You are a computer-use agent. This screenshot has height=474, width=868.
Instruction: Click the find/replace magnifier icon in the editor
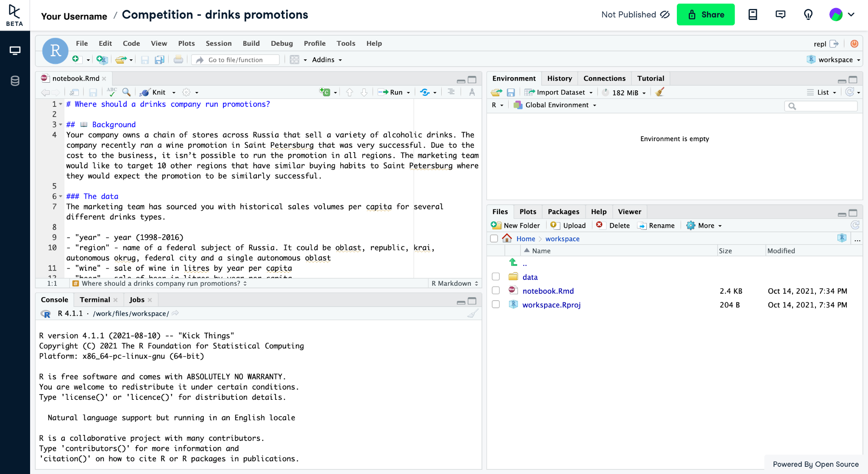pos(126,92)
